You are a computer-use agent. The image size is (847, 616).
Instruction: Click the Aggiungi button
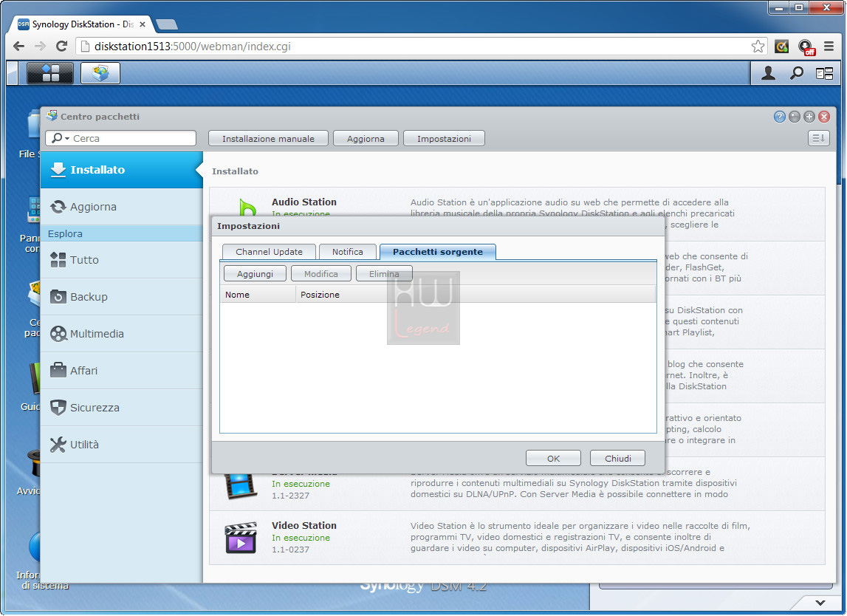(x=255, y=274)
